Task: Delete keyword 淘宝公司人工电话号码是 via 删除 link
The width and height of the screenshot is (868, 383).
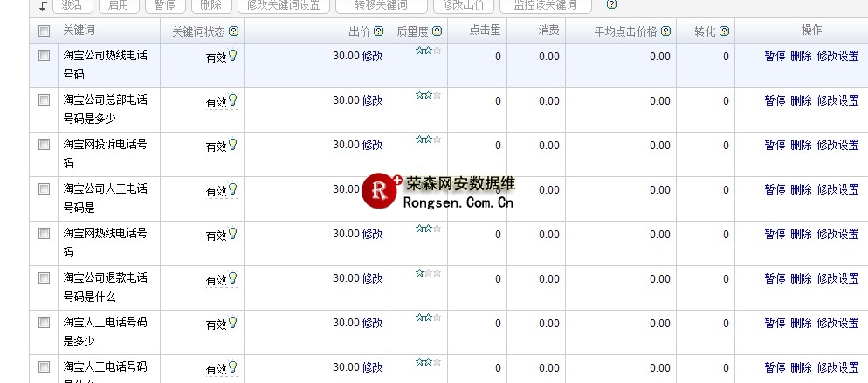Action: point(801,189)
